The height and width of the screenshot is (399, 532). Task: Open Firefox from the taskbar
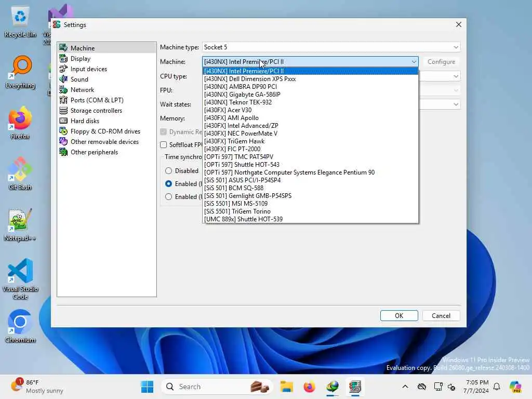point(309,387)
